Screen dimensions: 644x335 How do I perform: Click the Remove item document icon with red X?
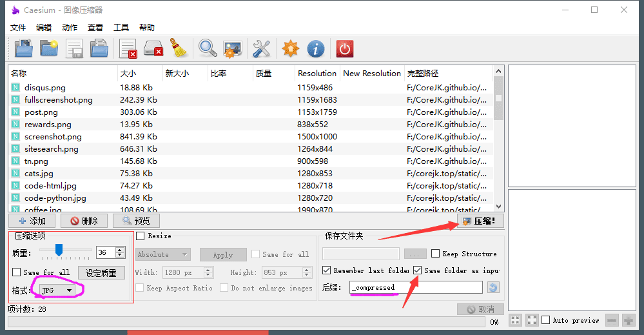click(x=128, y=48)
